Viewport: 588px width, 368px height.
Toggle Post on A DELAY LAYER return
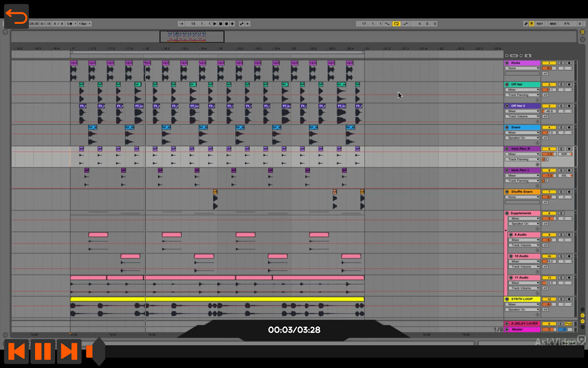[x=569, y=323]
